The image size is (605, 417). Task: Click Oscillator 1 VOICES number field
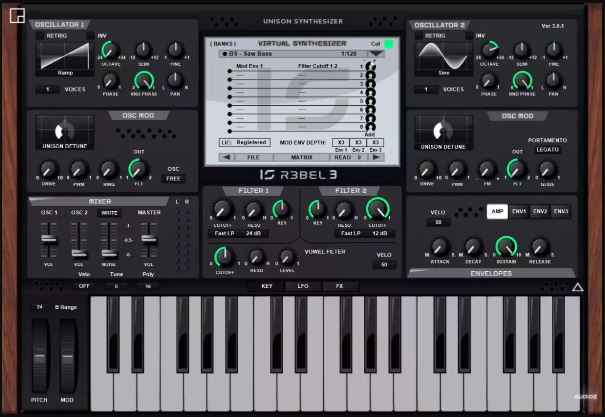pyautogui.click(x=47, y=89)
